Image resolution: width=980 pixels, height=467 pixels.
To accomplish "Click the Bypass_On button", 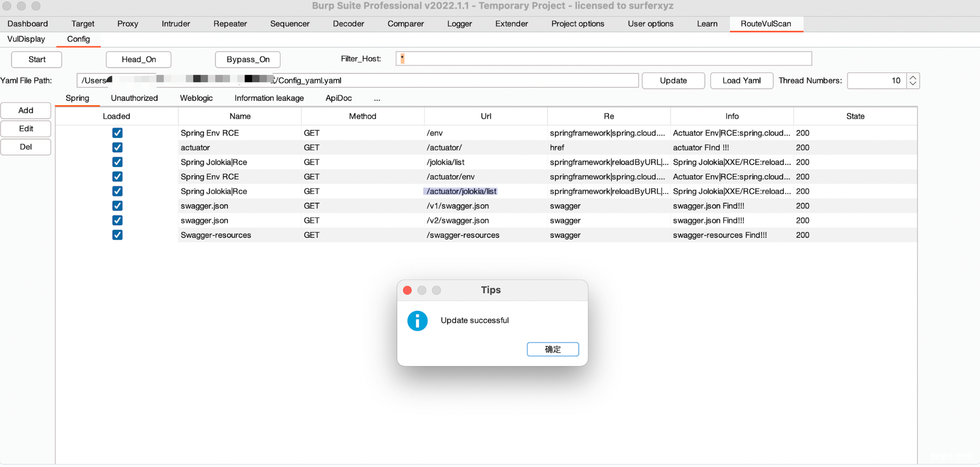I will (248, 59).
